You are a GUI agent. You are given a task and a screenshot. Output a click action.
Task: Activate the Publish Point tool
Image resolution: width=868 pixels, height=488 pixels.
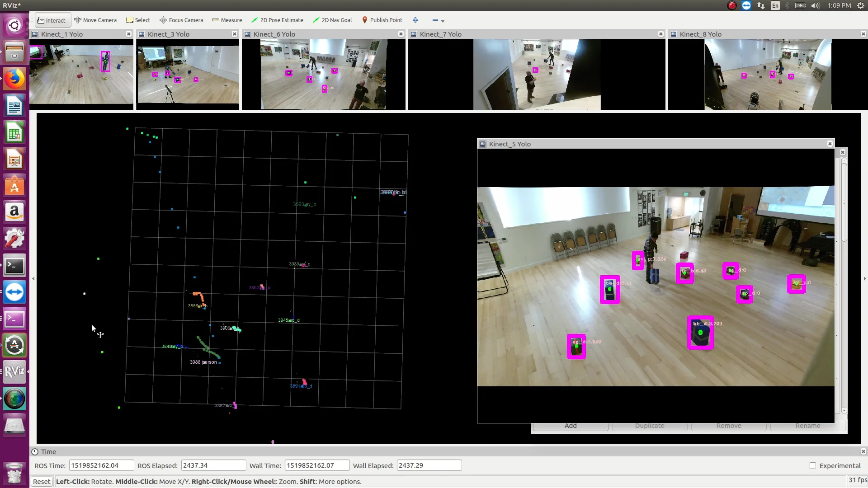[x=382, y=20]
